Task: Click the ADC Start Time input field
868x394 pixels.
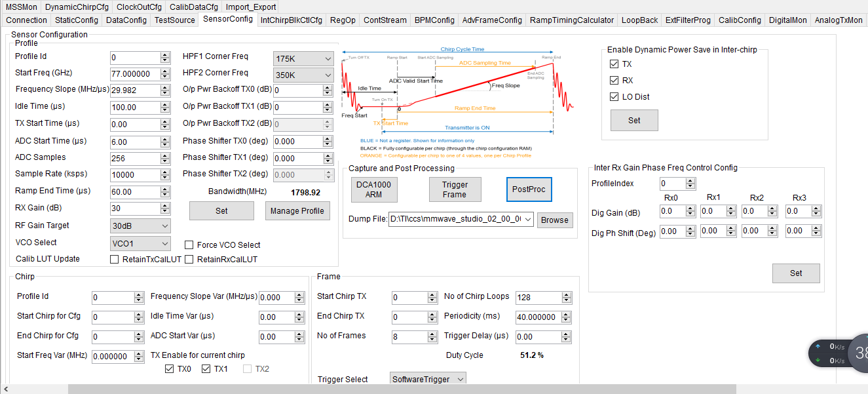Action: pos(136,142)
